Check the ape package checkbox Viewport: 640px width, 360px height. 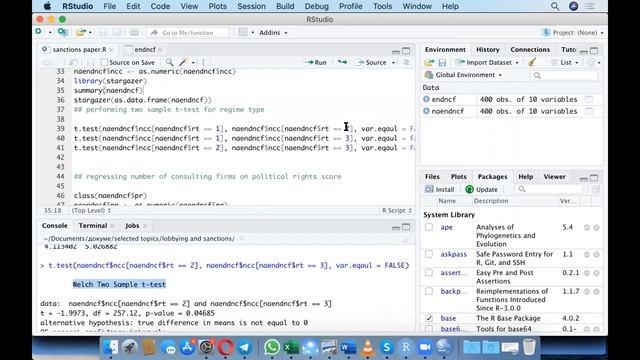pyautogui.click(x=429, y=227)
